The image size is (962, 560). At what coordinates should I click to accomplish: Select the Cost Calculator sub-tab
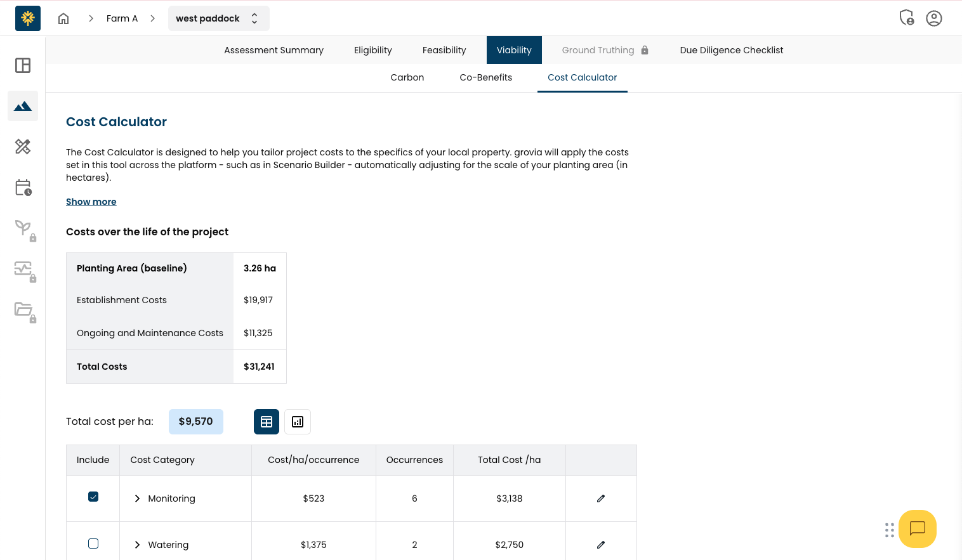[x=583, y=77]
